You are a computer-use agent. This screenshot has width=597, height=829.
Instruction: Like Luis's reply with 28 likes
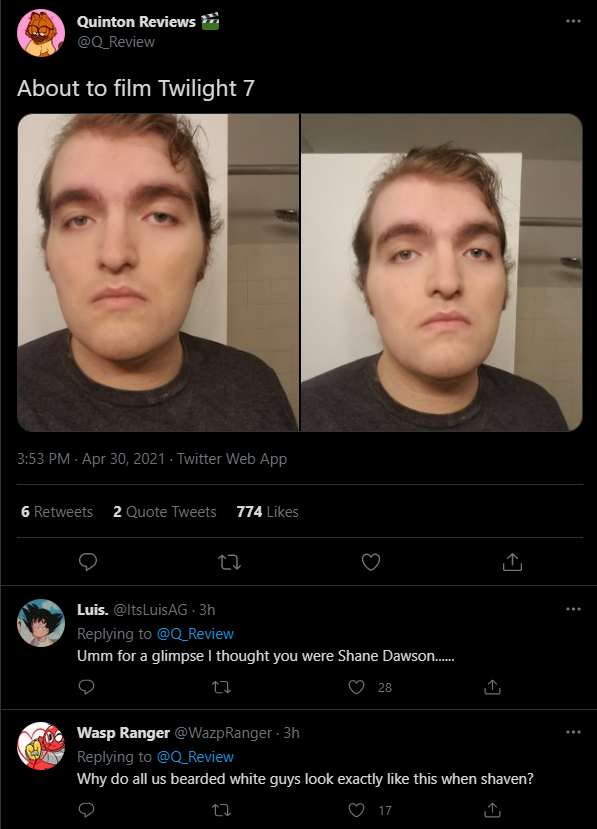point(356,687)
